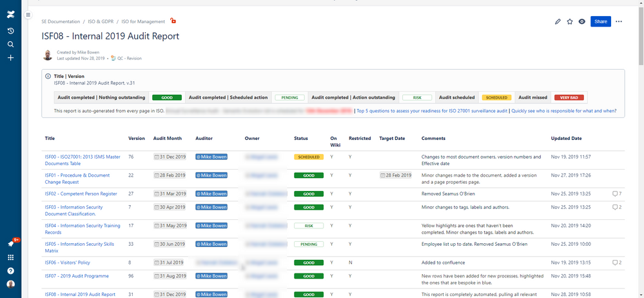Click 28 Feb 2019 target date chip

[x=396, y=175]
